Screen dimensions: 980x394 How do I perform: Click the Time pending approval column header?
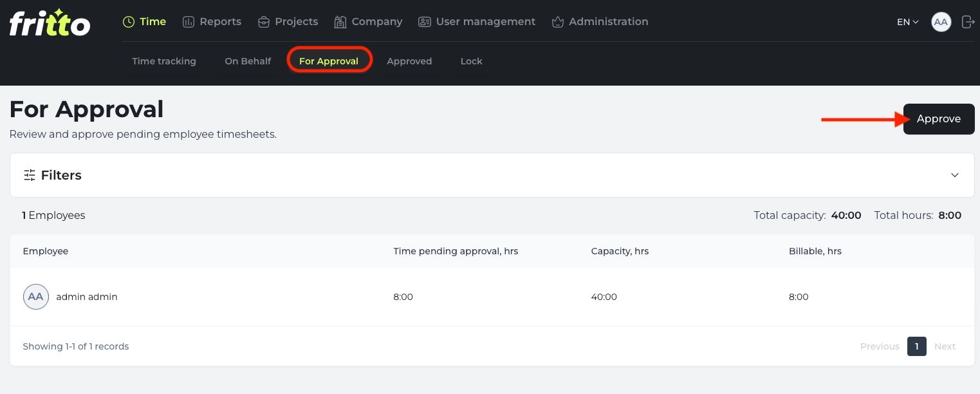click(x=456, y=251)
